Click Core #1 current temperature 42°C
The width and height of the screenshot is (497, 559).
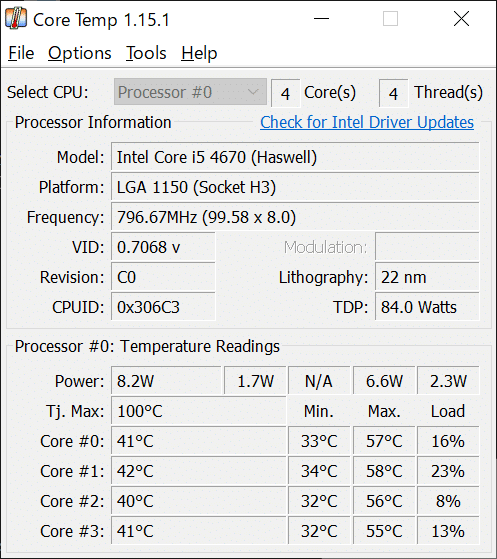tap(199, 470)
